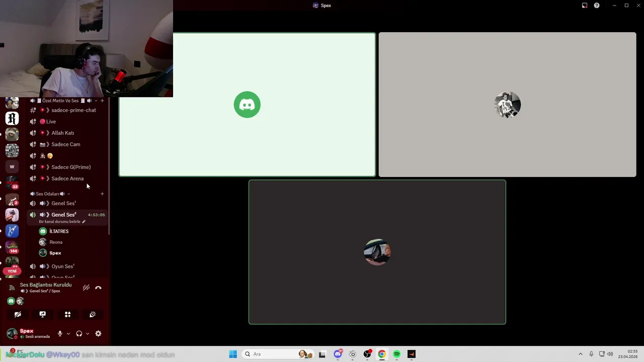The height and width of the screenshot is (362, 644).
Task: Click the Spex user avatar
Action: click(x=12, y=333)
